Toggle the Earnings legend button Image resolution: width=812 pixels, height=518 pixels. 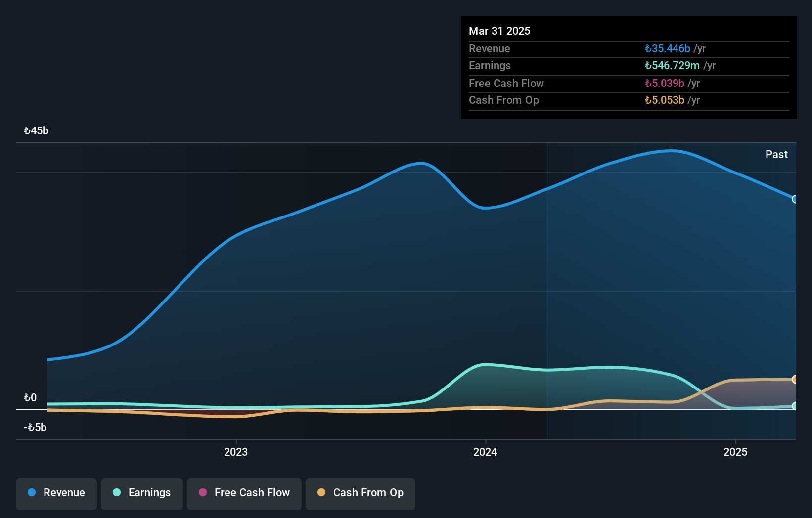142,494
